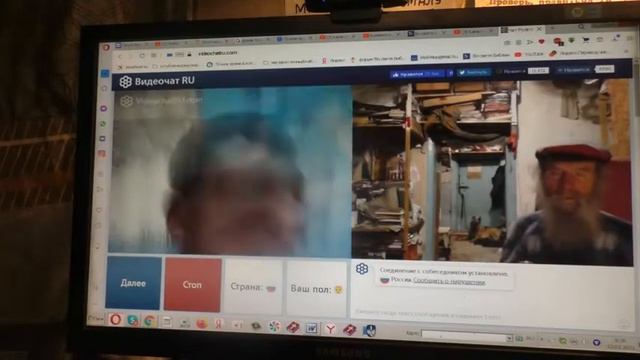Click the Видеочат RU logo

pos(157,81)
